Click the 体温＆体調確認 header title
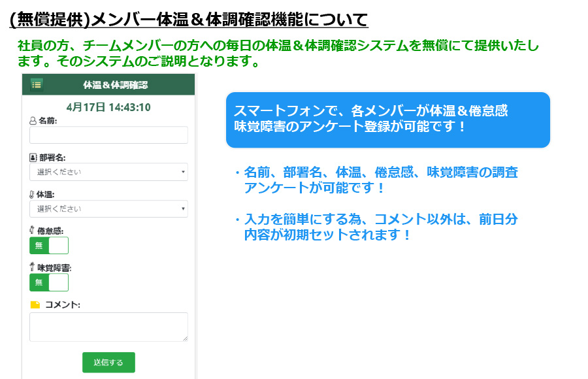The width and height of the screenshot is (588, 379). point(115,85)
